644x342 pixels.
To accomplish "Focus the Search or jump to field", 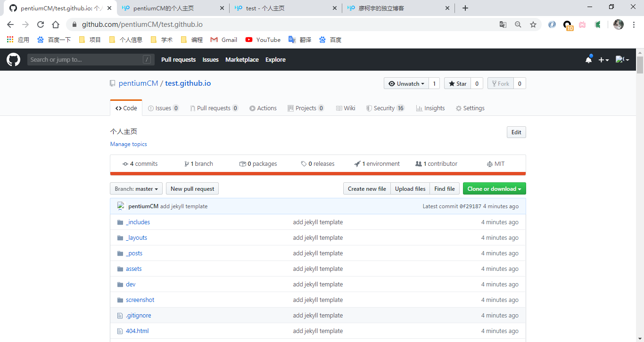I will (91, 60).
